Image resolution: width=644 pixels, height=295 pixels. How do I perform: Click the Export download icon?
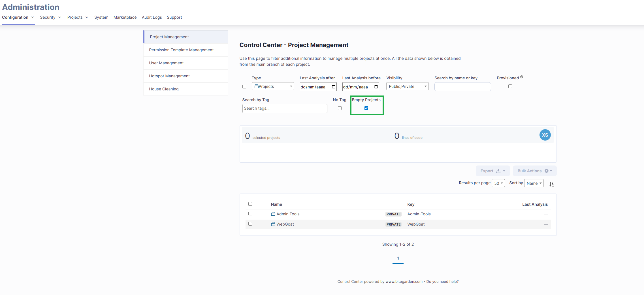(498, 171)
